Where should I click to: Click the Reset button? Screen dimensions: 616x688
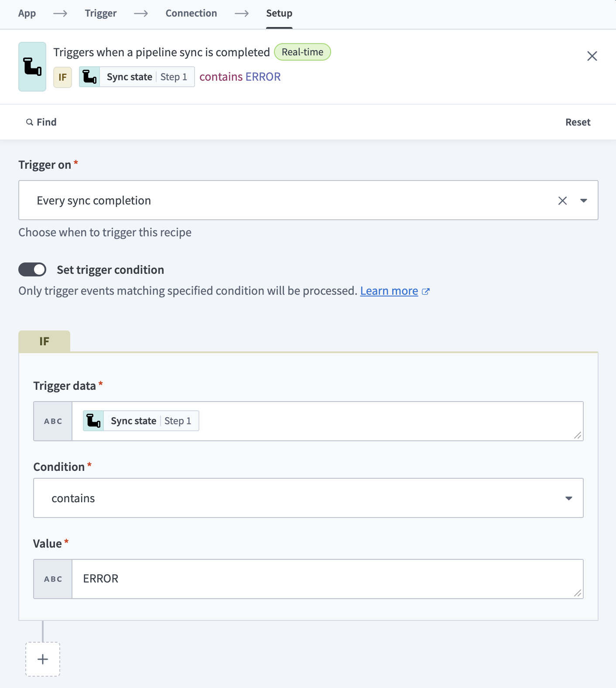[578, 122]
